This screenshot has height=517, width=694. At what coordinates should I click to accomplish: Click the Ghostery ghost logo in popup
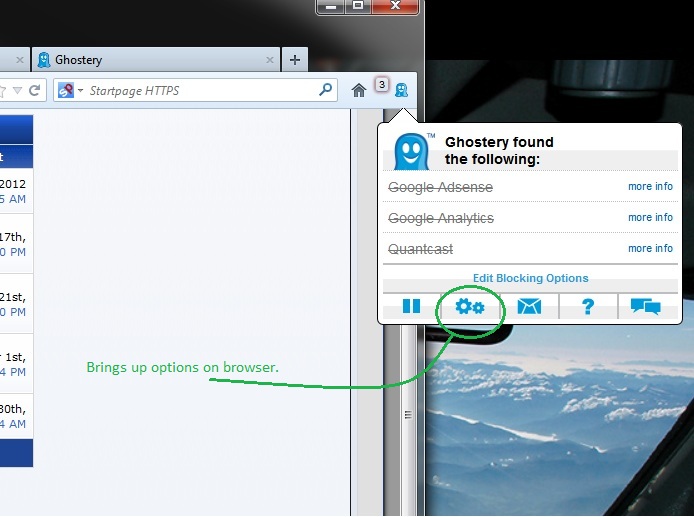412,151
